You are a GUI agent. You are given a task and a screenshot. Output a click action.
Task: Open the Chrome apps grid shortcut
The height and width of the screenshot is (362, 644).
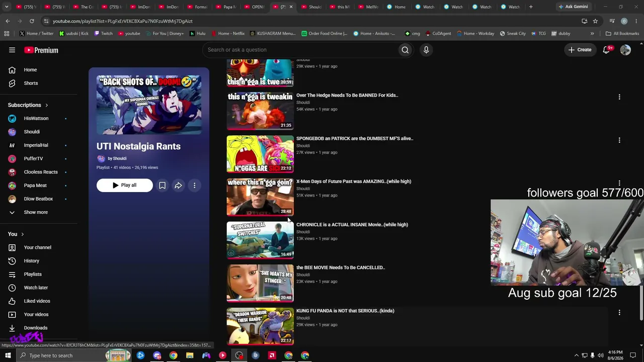pyautogui.click(x=7, y=34)
